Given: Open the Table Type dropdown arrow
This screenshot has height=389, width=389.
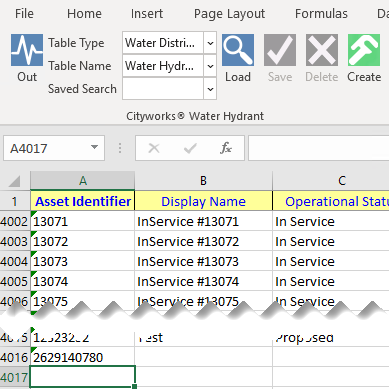Looking at the screenshot, I should pos(210,43).
